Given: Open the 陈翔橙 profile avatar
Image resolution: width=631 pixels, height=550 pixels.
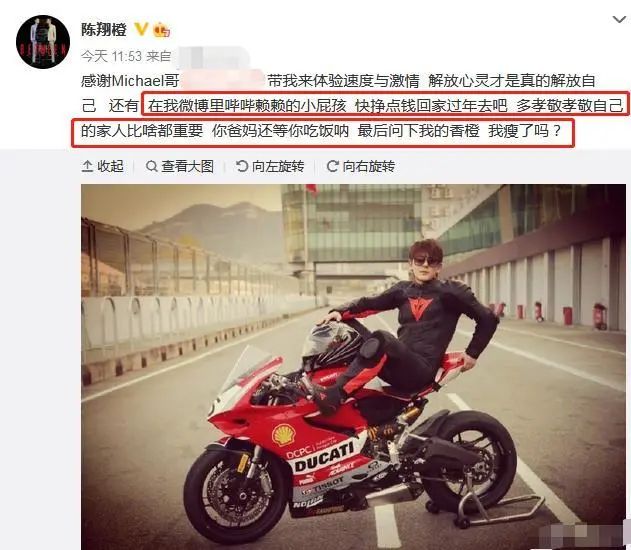Looking at the screenshot, I should point(43,42).
